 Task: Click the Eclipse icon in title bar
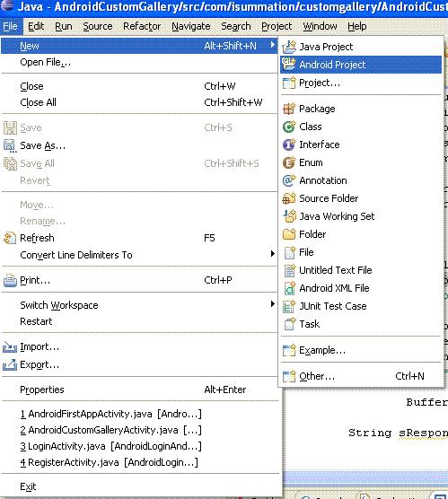tap(7, 5)
